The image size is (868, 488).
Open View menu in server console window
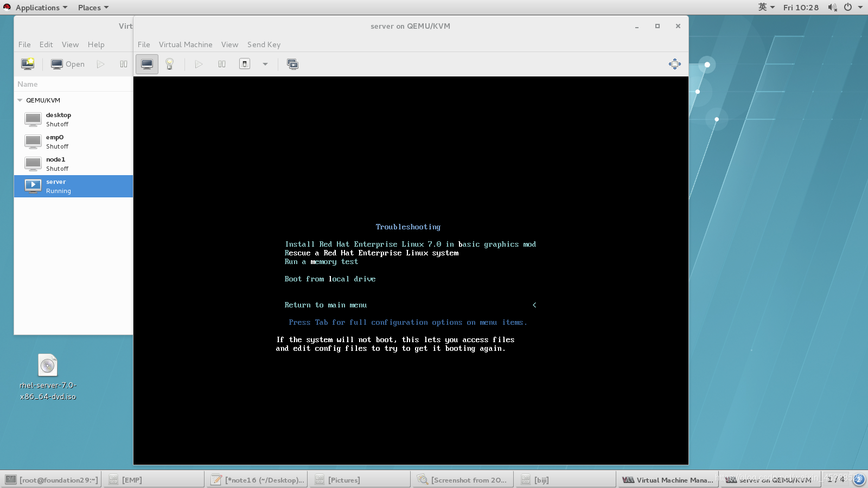[229, 44]
